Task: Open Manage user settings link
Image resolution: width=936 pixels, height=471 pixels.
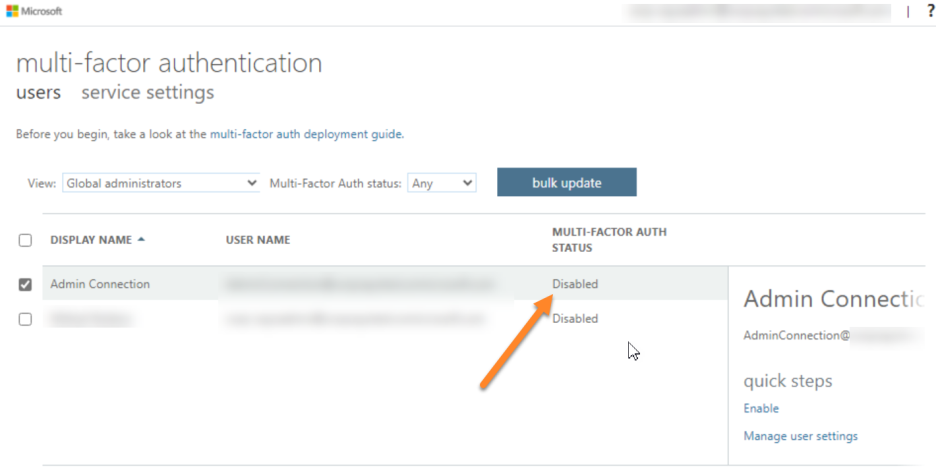Action: 800,436
